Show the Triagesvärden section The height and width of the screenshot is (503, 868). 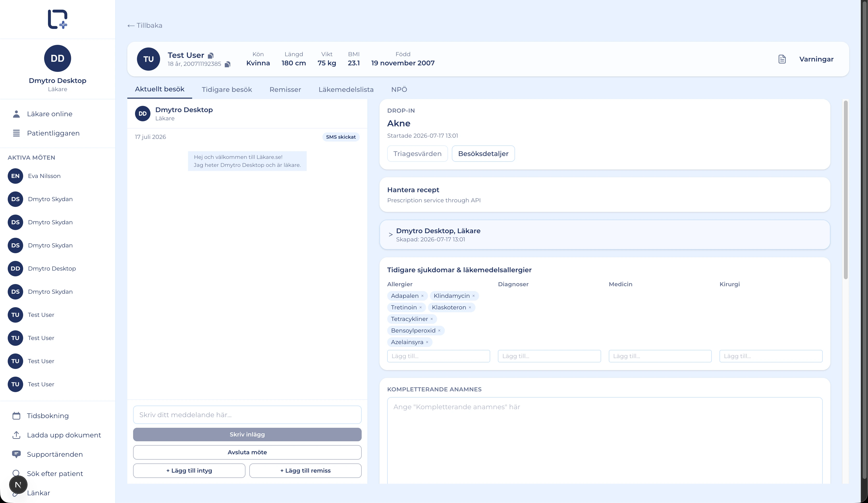(417, 154)
